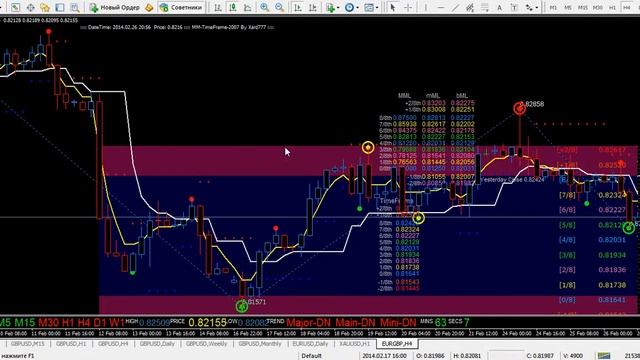Image resolution: width=640 pixels, height=360 pixels.
Task: Select the vertical line tool
Action: coord(425,7)
